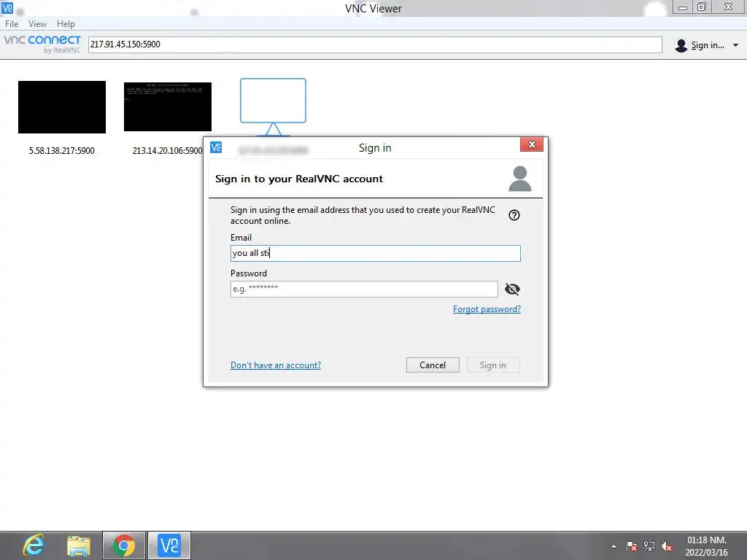
Task: Click the VNC Viewer title bar app icon
Action: [x=7, y=7]
